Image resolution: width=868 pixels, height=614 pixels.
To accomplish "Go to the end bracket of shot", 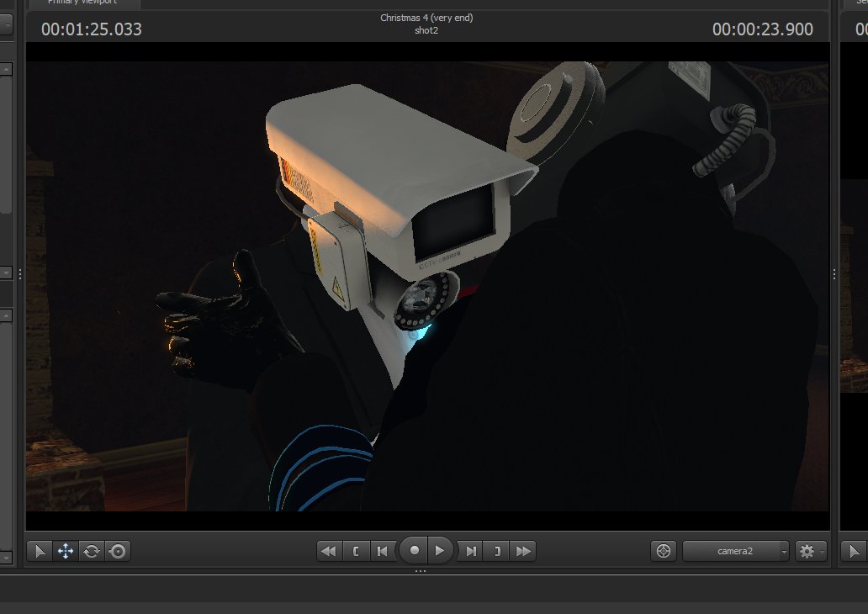I will pos(497,551).
